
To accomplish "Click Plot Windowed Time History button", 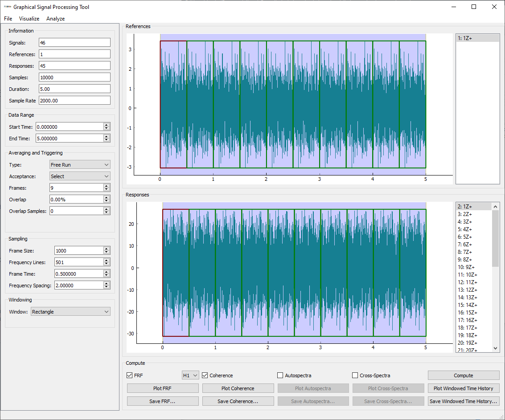I will coord(463,388).
